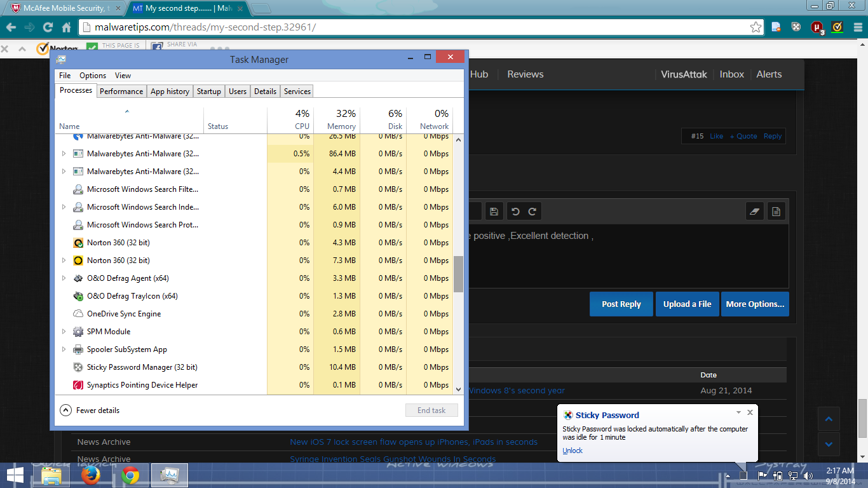
Task: Click Chrome's back arrow
Action: pos(11,27)
